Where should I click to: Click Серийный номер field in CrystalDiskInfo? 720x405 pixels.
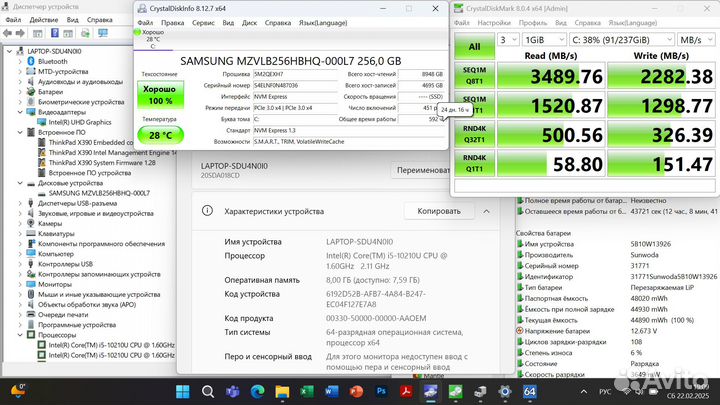(x=295, y=85)
